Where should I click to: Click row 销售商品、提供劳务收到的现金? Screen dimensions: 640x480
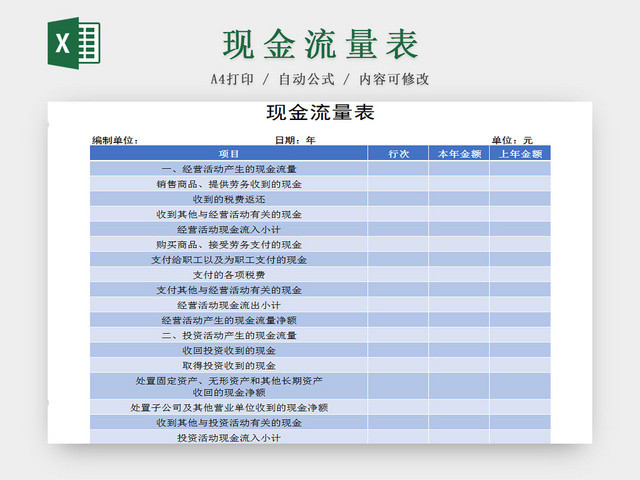[320, 184]
